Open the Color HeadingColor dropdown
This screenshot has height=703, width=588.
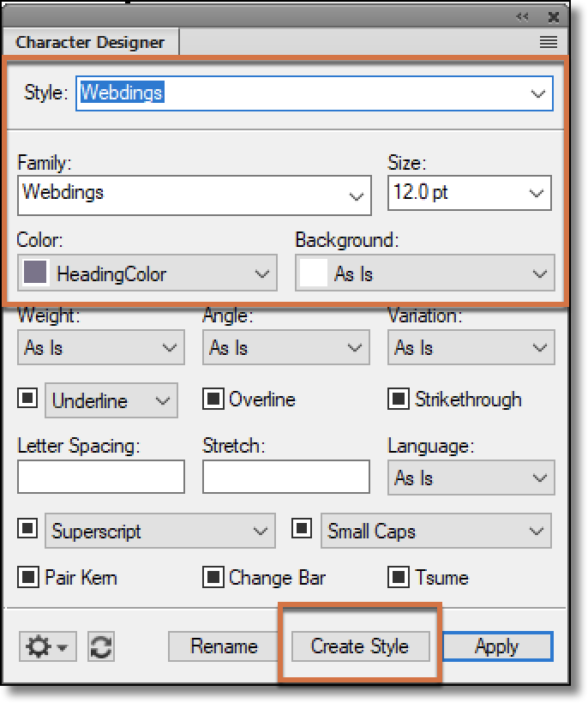point(147,273)
